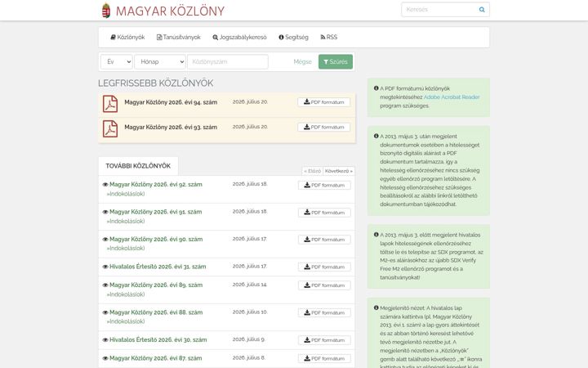Download PDF formátum for 93. szám
588x368 pixels.
pos(324,128)
